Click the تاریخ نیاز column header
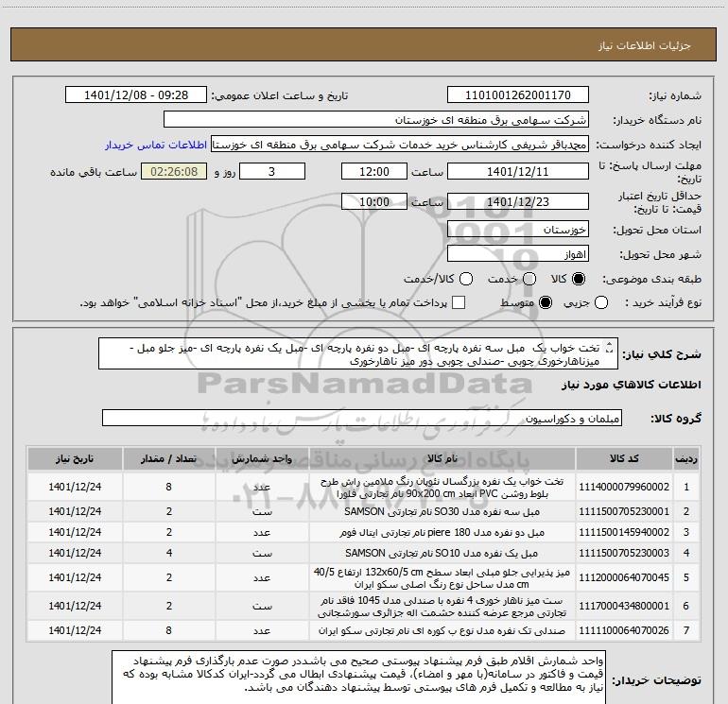 (75, 459)
